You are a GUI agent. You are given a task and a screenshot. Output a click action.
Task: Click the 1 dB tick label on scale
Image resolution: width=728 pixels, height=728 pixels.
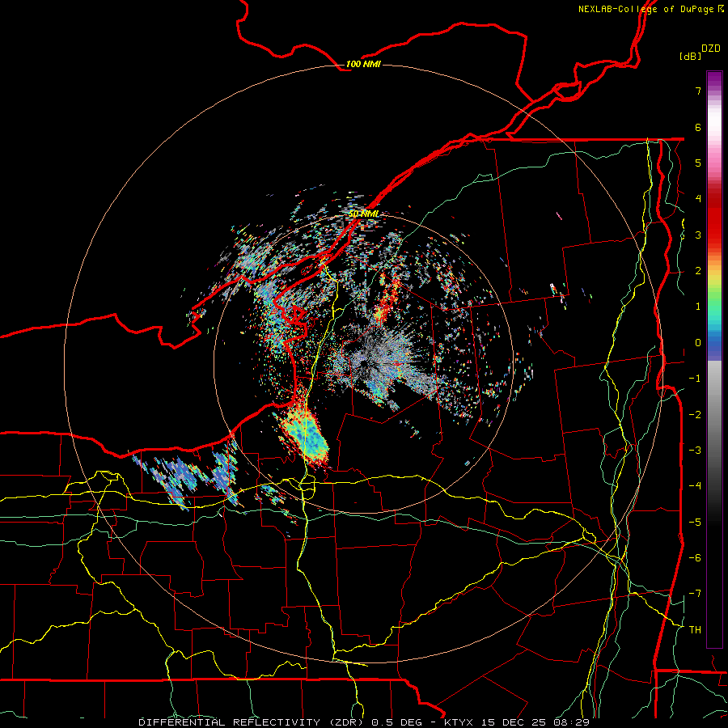tap(698, 307)
